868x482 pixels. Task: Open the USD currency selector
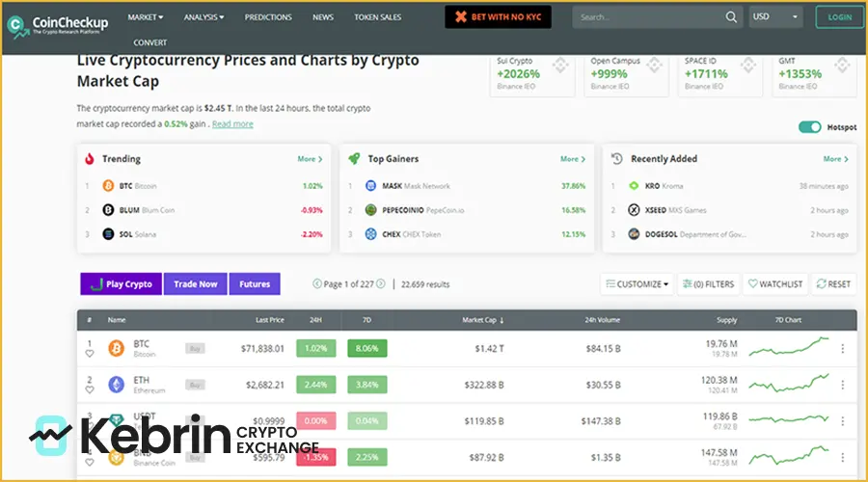(775, 17)
